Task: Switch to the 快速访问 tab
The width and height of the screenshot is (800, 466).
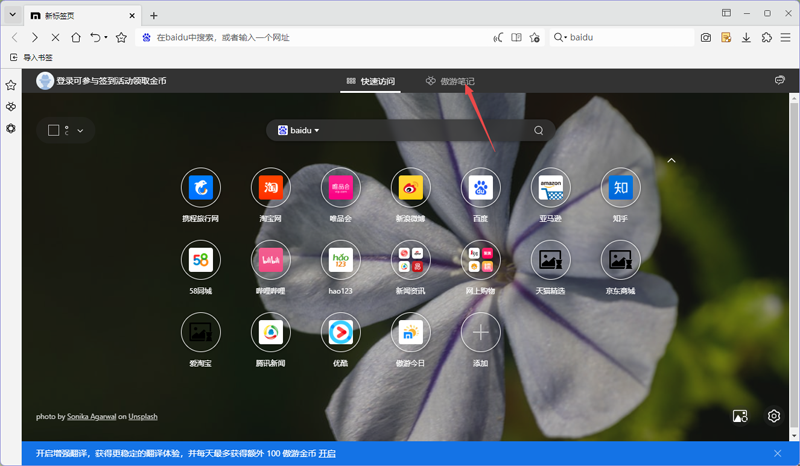Action: point(370,81)
